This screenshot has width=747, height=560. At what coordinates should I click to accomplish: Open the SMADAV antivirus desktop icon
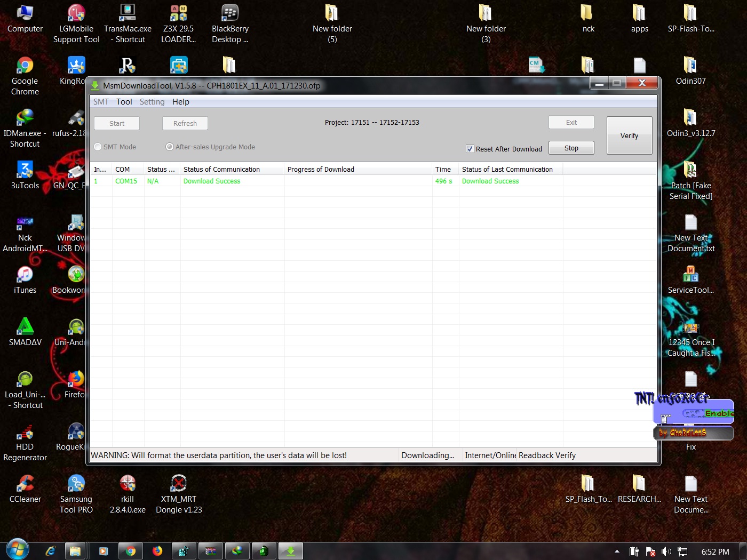25,332
